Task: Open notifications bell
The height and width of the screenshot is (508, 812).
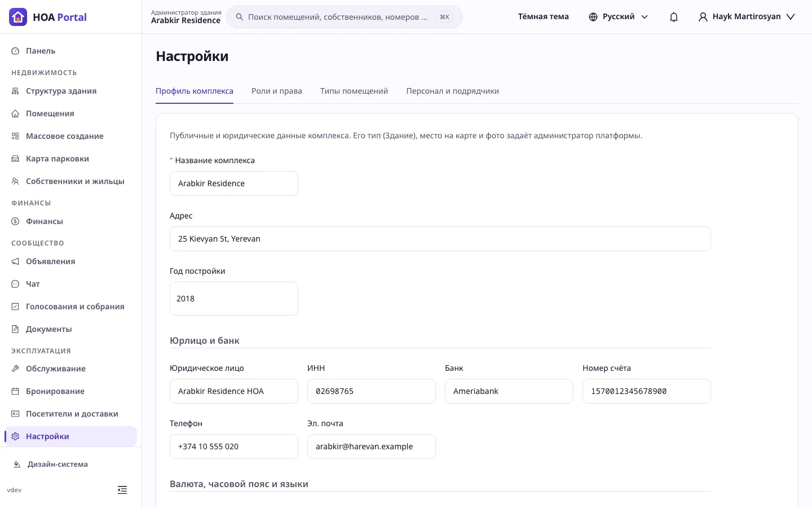Action: (x=674, y=17)
